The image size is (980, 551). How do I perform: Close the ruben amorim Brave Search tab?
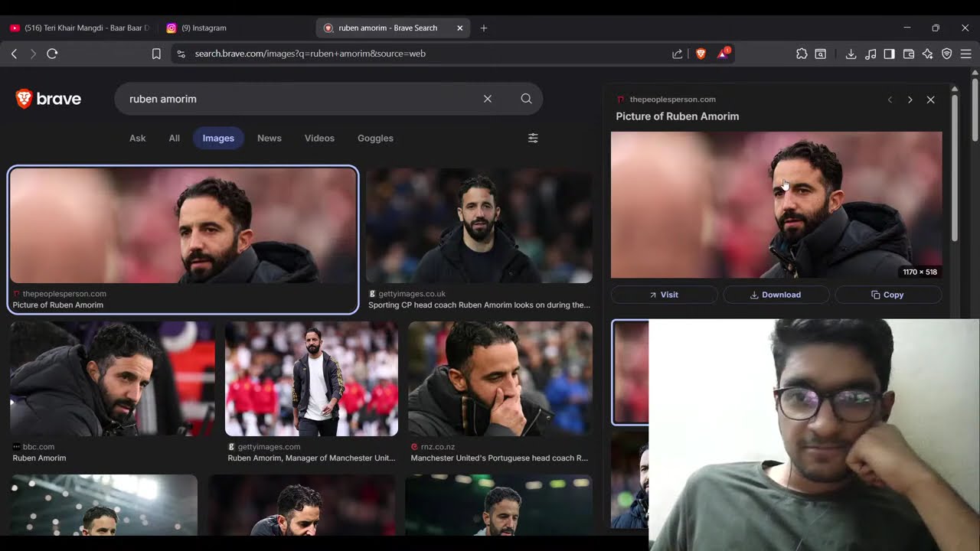coord(460,28)
